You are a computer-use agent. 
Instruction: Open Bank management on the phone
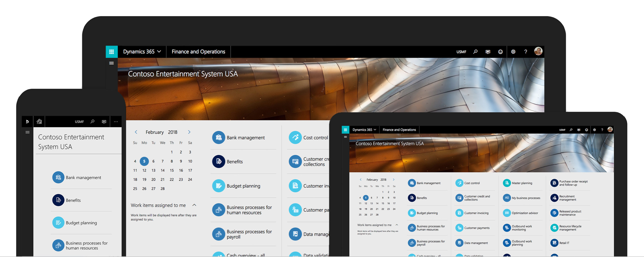tap(77, 177)
